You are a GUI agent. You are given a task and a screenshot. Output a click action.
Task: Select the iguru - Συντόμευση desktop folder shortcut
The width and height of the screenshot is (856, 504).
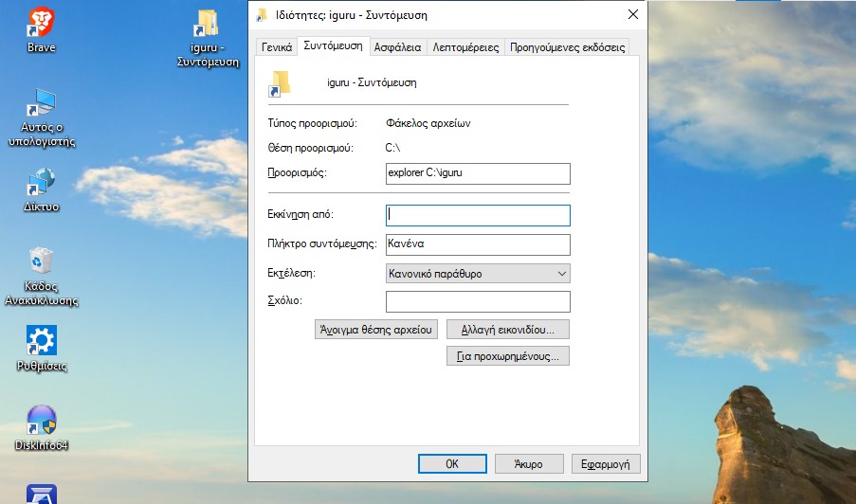208,38
